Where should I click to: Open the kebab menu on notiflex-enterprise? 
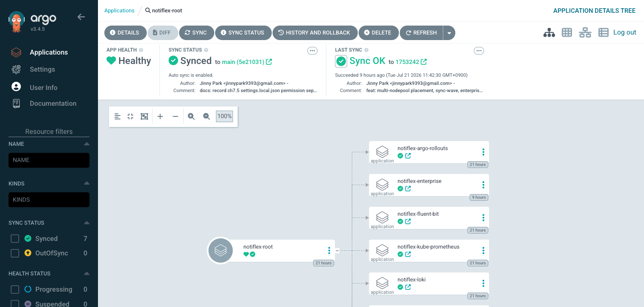(483, 185)
